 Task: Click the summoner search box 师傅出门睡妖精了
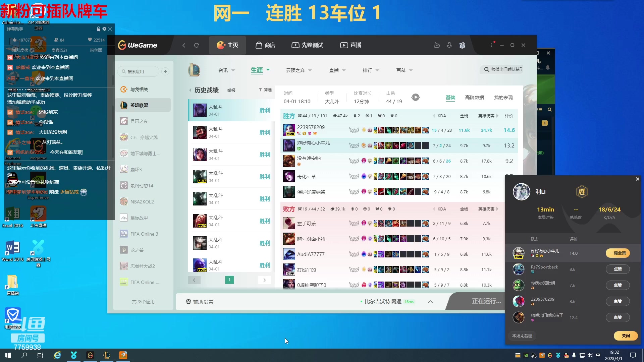coord(501,69)
